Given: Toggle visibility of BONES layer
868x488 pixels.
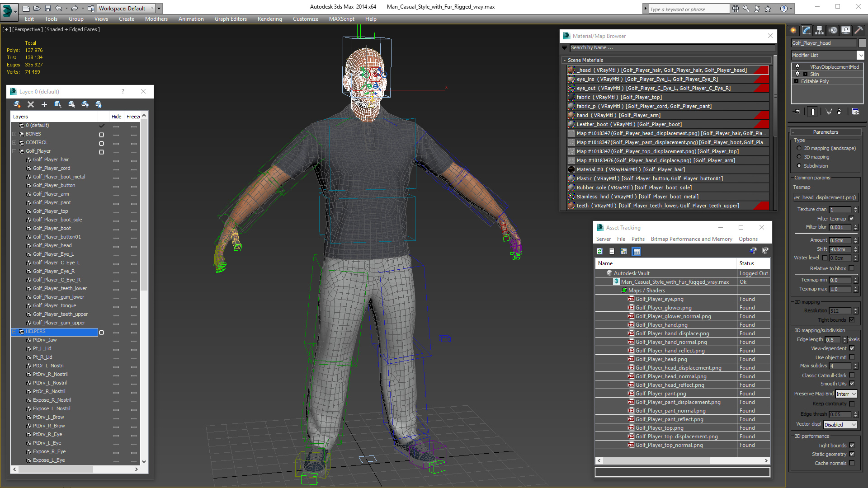Looking at the screenshot, I should (101, 133).
